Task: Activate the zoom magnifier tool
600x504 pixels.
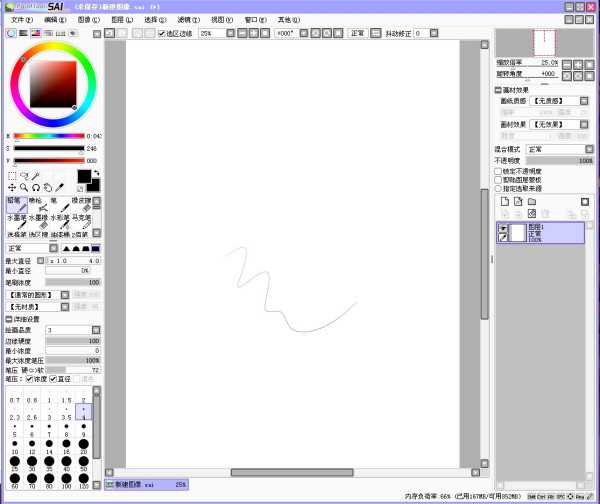Action: (x=23, y=187)
